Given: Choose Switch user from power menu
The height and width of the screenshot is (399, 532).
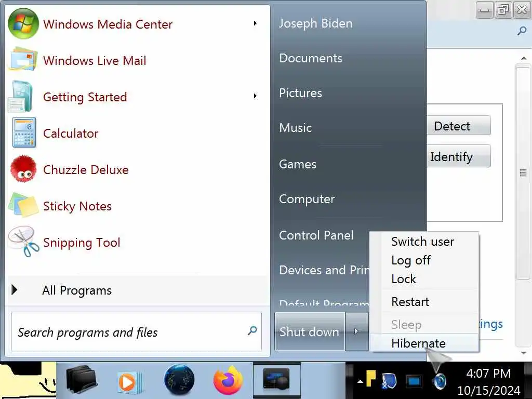Looking at the screenshot, I should [x=422, y=242].
